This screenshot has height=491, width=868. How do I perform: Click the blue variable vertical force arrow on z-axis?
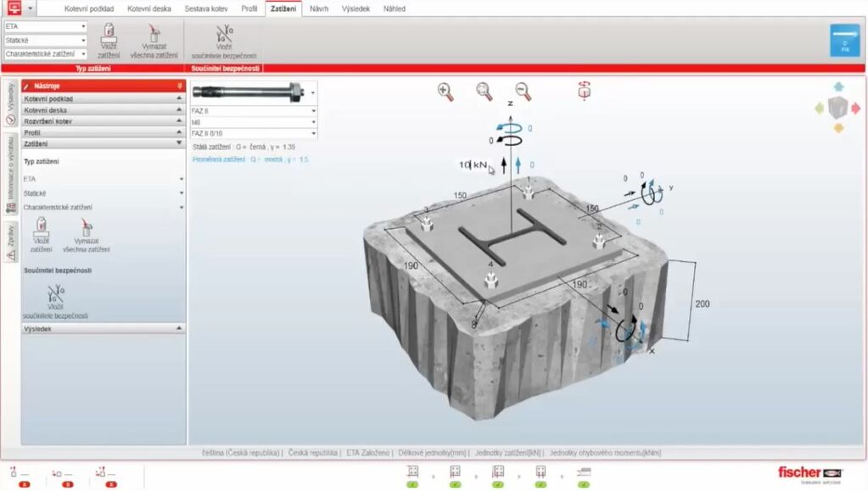[x=518, y=165]
